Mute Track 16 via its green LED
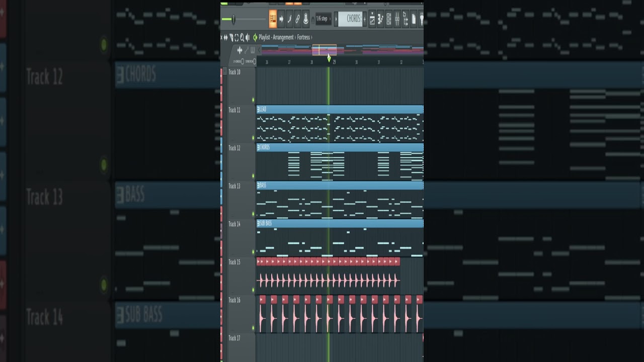 pyautogui.click(x=253, y=328)
